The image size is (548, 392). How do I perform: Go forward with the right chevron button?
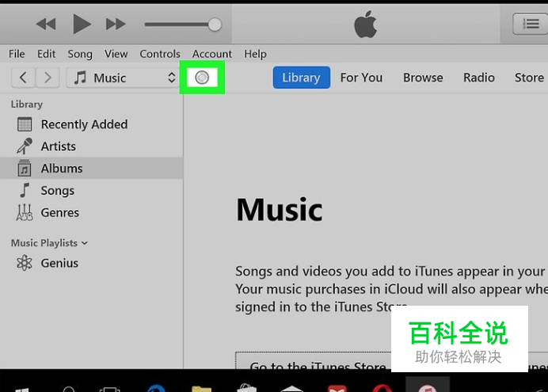(x=48, y=78)
